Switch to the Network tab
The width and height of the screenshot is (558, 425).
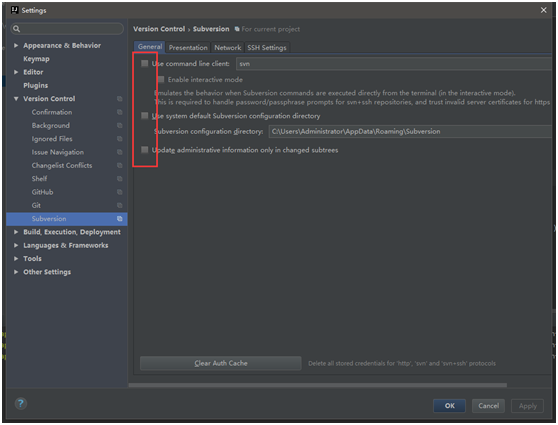[x=227, y=47]
